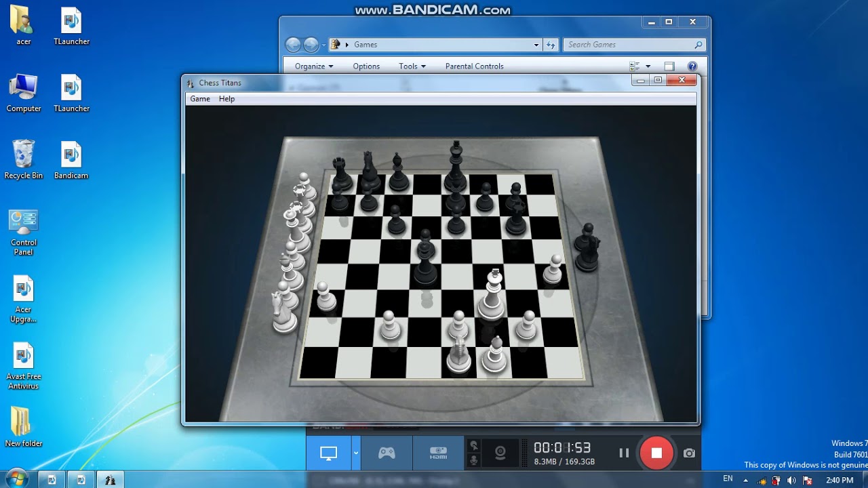Toggle Bandicam microphone recording
This screenshot has width=868, height=488.
(x=474, y=461)
